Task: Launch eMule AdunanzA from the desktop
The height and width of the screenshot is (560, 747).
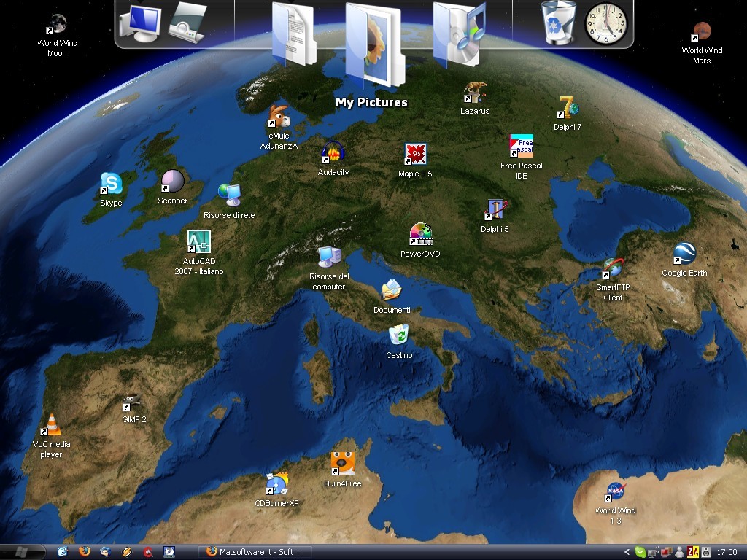Action: pos(279,128)
